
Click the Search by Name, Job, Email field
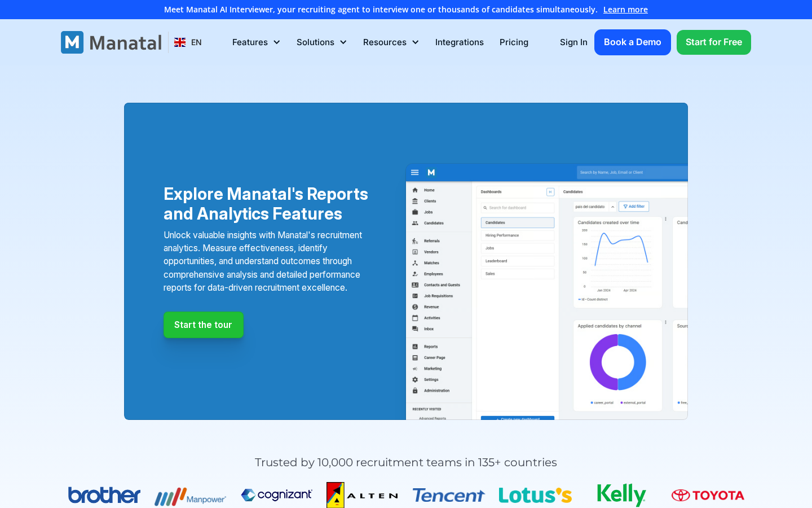pyautogui.click(x=632, y=172)
